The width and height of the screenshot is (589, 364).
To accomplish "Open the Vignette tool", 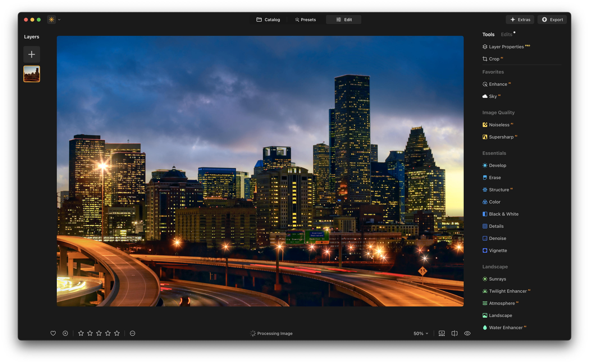I will pyautogui.click(x=498, y=251).
